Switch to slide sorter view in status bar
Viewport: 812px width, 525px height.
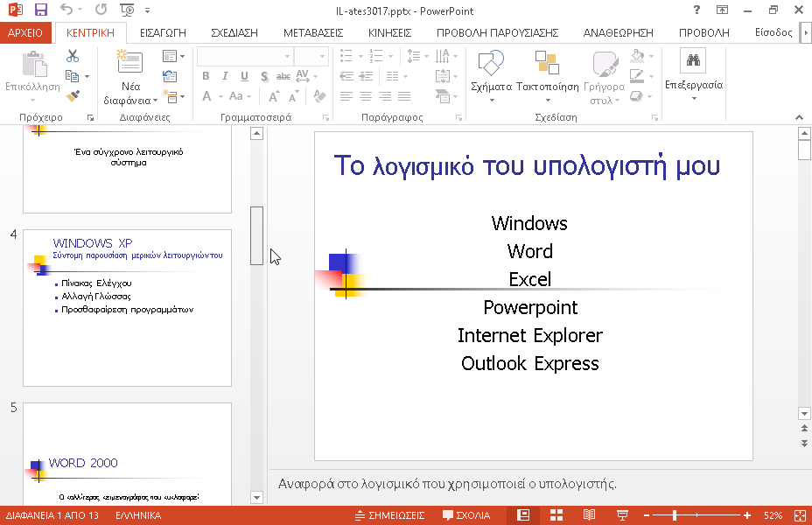point(556,515)
